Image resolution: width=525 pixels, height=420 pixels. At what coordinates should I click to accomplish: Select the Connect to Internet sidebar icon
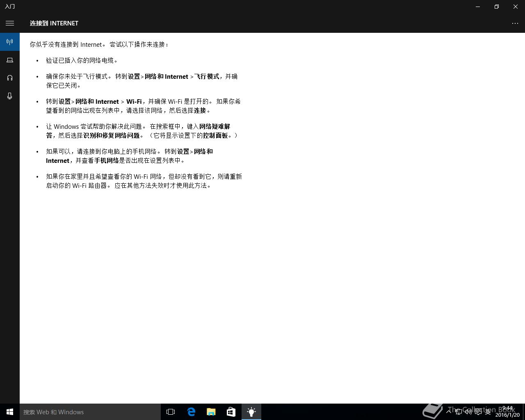point(10,42)
